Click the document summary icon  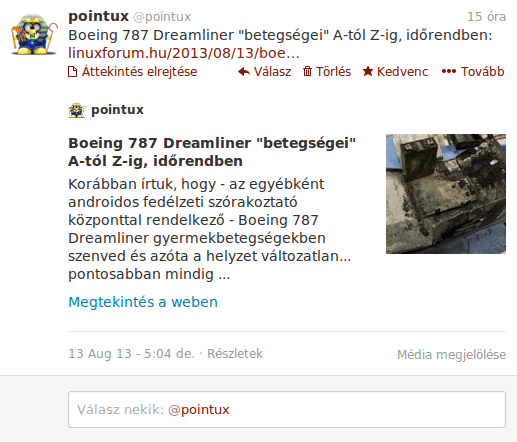tap(72, 72)
